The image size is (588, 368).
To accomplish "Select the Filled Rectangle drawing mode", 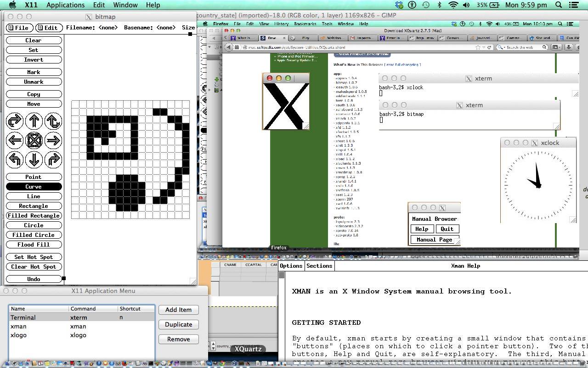I will point(34,216).
